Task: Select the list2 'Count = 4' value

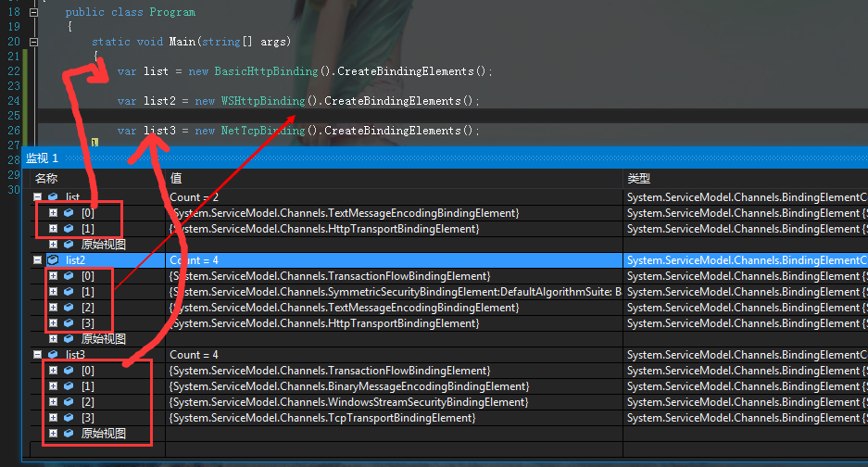Action: click(x=194, y=259)
